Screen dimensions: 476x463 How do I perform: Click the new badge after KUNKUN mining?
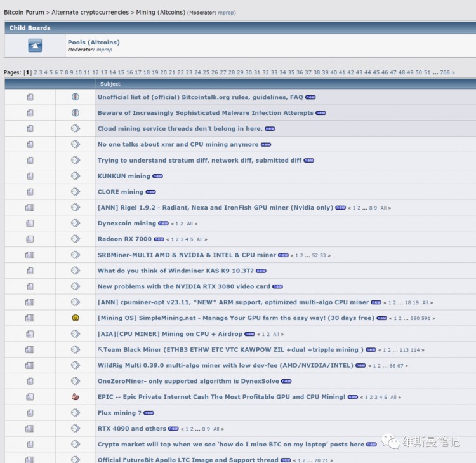157,176
